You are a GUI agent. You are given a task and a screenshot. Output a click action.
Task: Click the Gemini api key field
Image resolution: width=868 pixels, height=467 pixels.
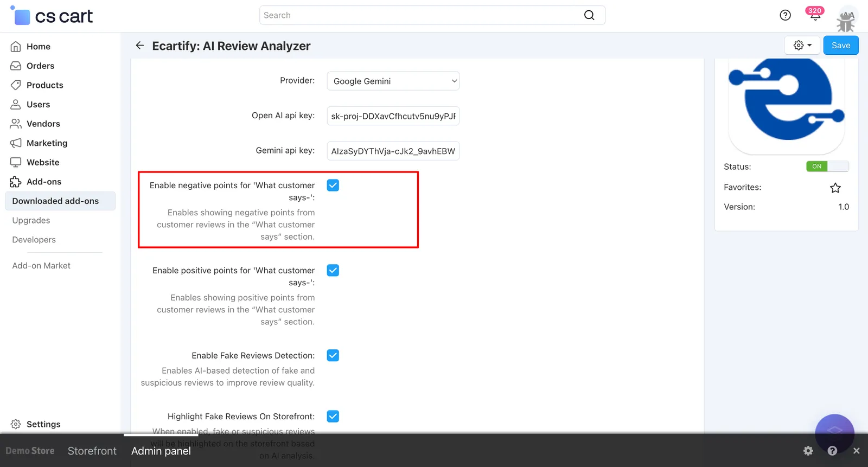pos(393,151)
